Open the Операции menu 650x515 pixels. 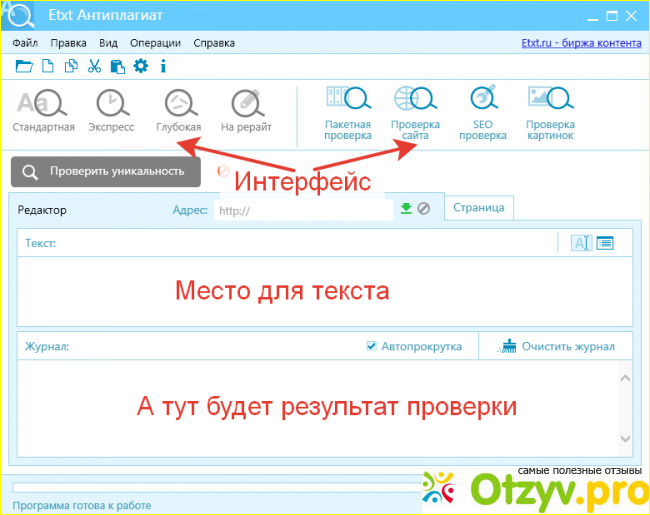(155, 43)
